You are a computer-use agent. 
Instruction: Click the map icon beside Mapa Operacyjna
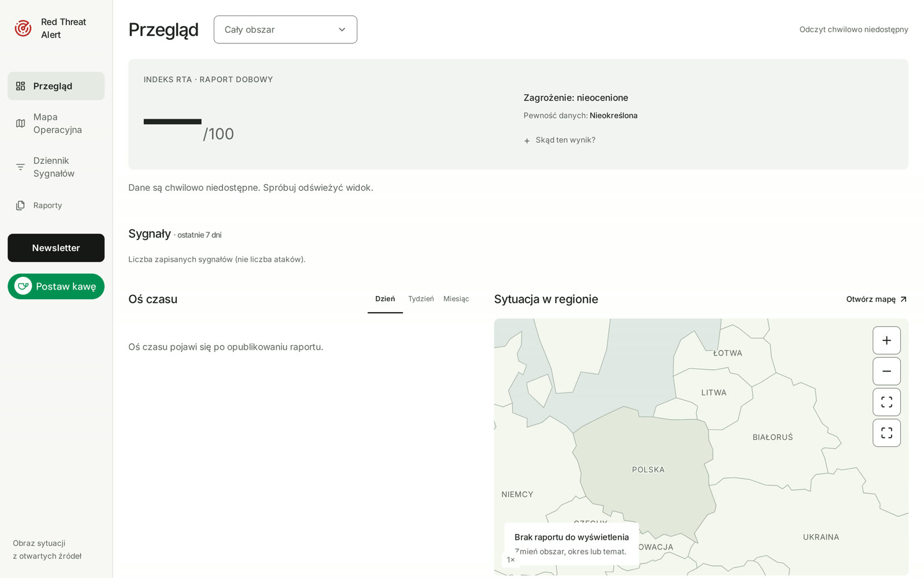(21, 123)
